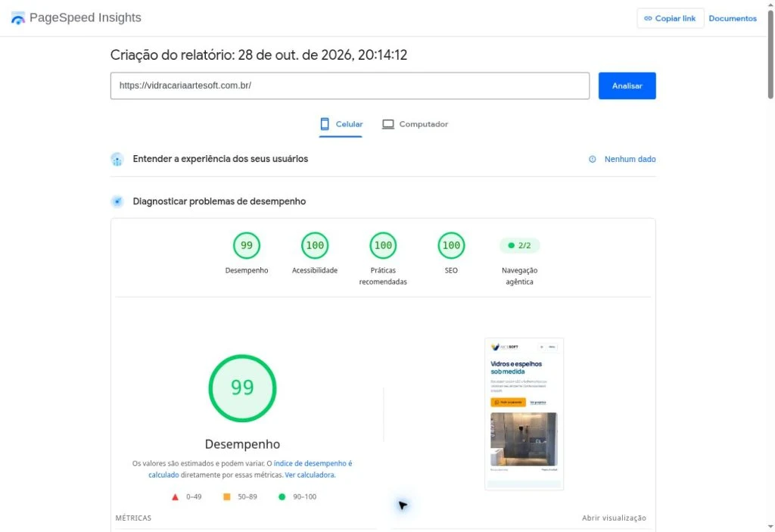The width and height of the screenshot is (775, 532).
Task: Click the 0–49 legend text
Action: [194, 497]
